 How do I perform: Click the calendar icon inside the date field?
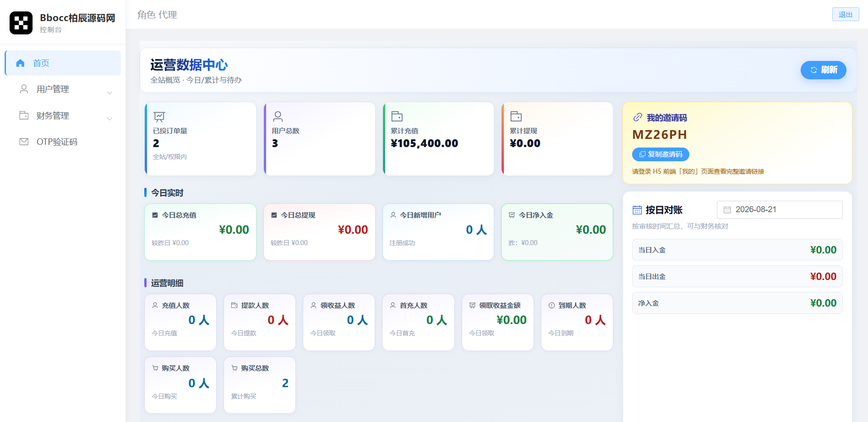[727, 210]
